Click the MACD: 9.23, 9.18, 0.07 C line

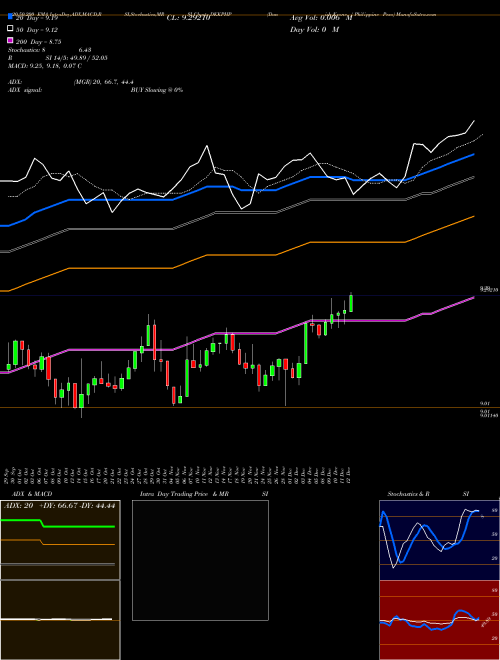pos(45,66)
